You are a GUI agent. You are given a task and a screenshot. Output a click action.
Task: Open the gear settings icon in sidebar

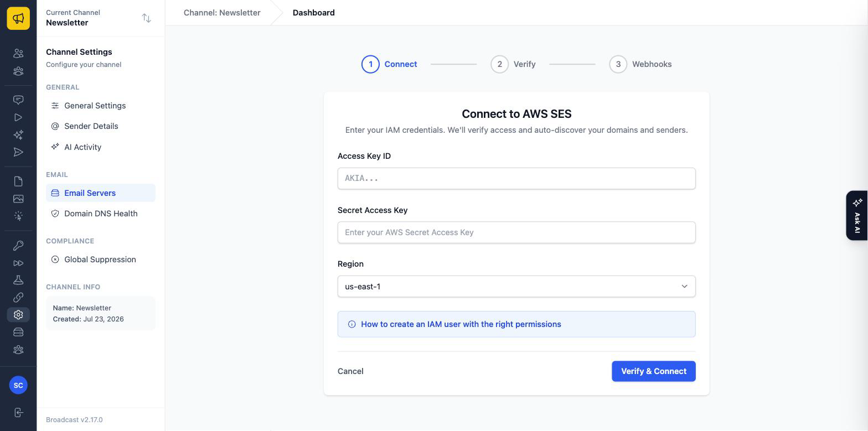[x=18, y=315]
